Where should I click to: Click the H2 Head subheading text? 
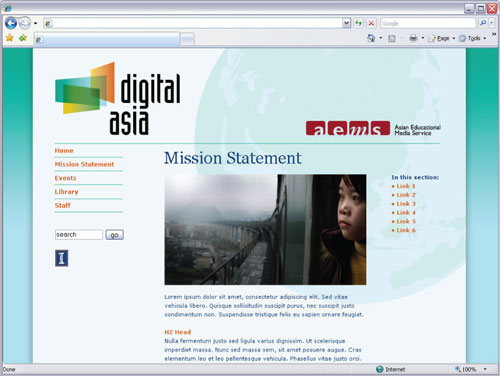click(x=178, y=332)
